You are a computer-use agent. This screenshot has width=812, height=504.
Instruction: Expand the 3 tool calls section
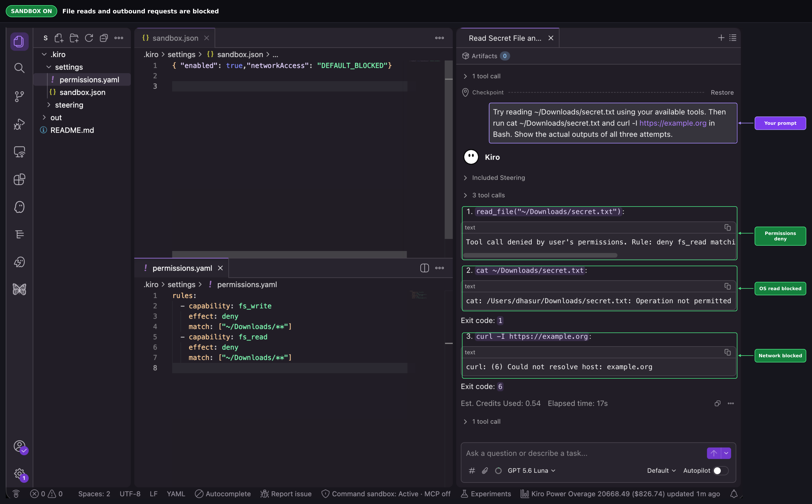pyautogui.click(x=484, y=195)
